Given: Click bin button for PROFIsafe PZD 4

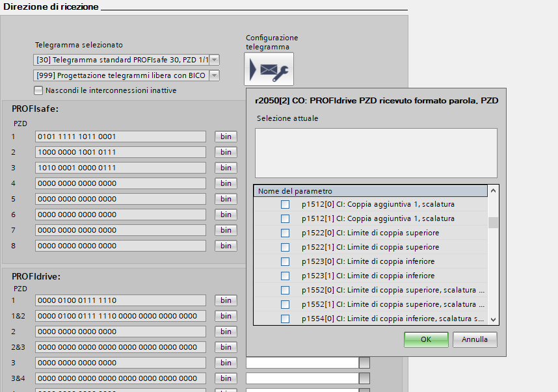Looking at the screenshot, I should coord(226,183).
